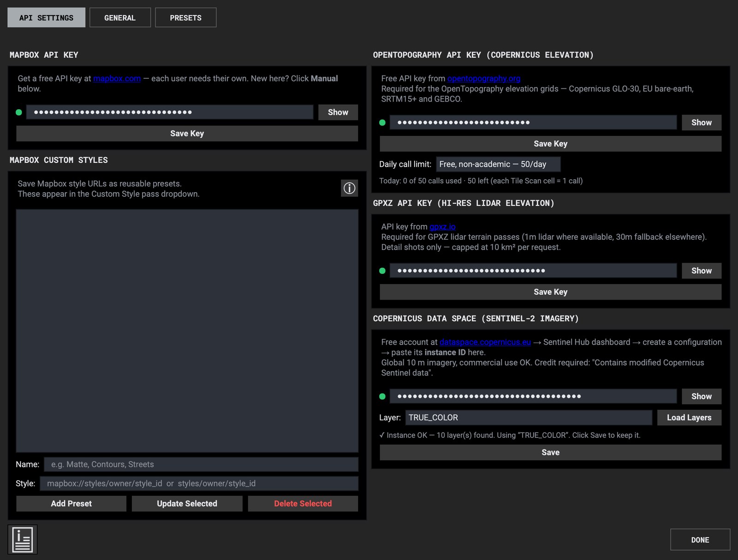The height and width of the screenshot is (560, 738).
Task: Click the green status dot beside GPXZ key
Action: 382,271
